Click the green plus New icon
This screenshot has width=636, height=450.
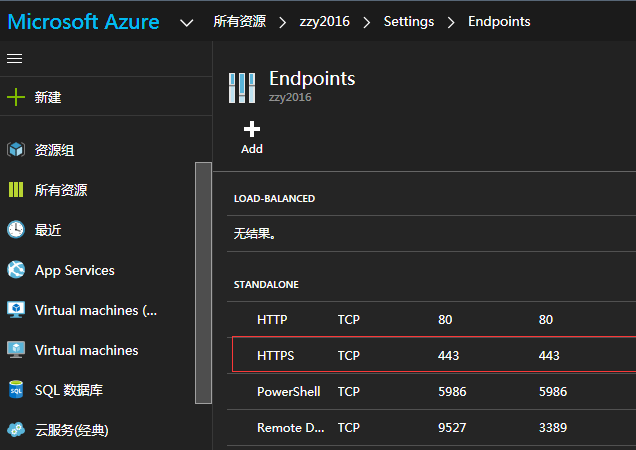click(16, 97)
